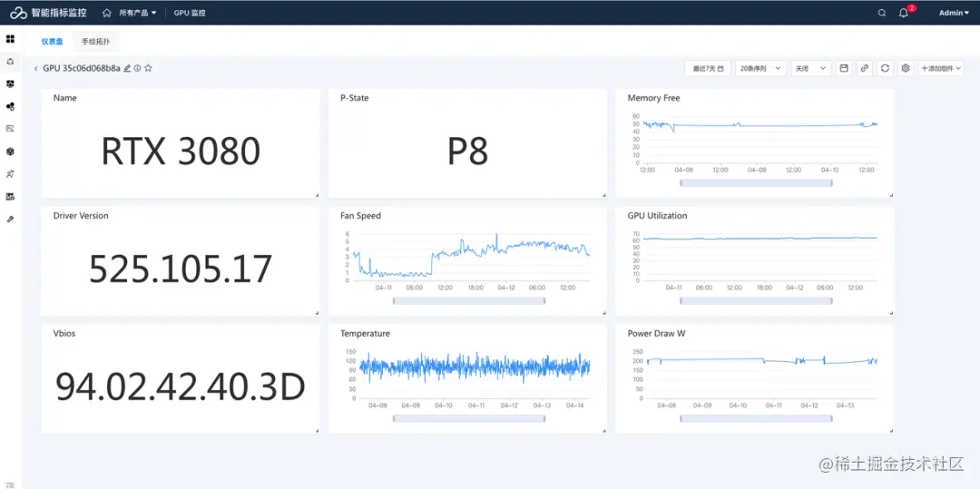Copy share link via chain icon

click(x=865, y=68)
